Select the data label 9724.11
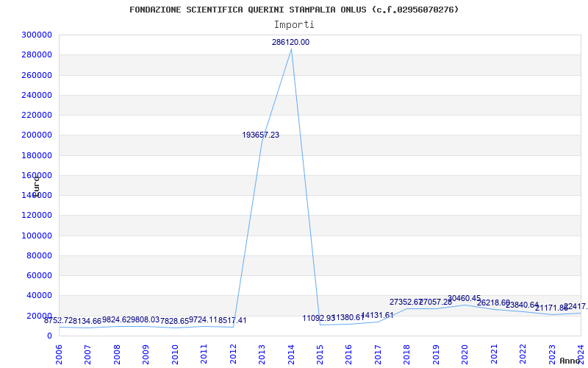 pos(203,320)
